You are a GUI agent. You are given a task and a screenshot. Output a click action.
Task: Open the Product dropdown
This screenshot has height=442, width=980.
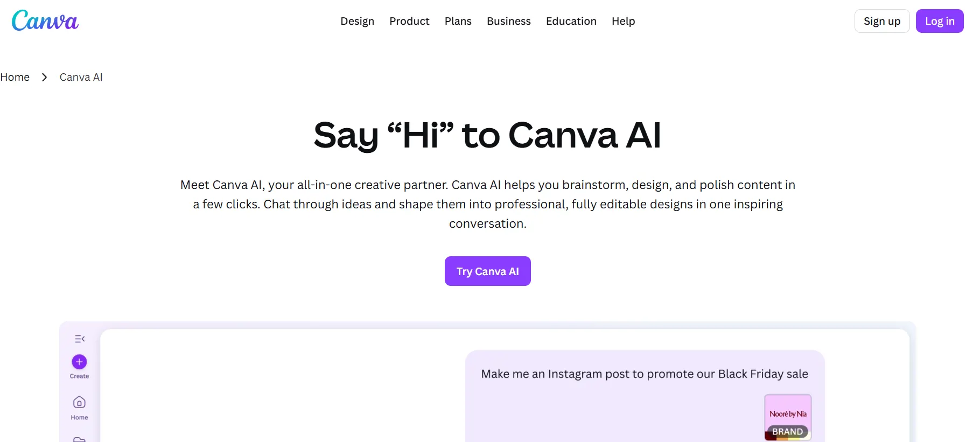(409, 21)
